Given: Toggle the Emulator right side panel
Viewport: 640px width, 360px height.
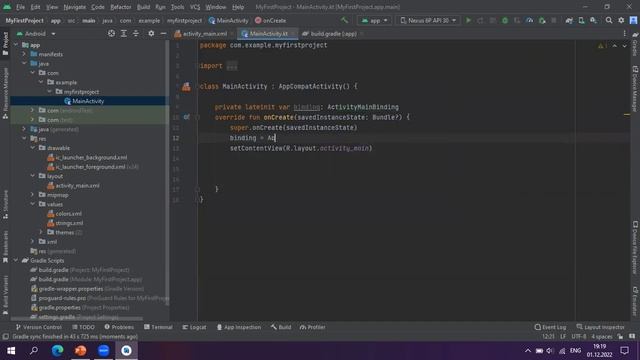Looking at the screenshot, I should (635, 301).
